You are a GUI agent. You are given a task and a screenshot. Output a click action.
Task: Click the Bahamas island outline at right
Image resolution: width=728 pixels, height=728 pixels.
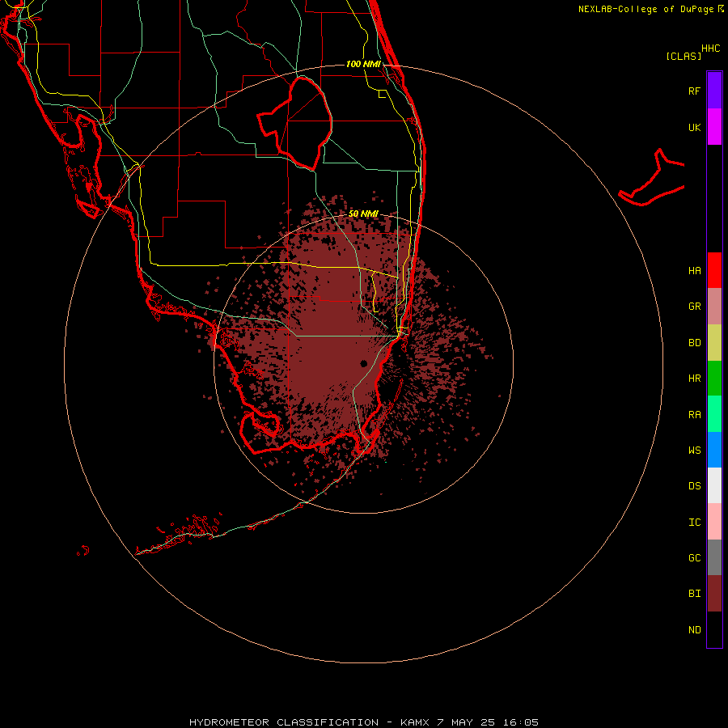click(652, 179)
